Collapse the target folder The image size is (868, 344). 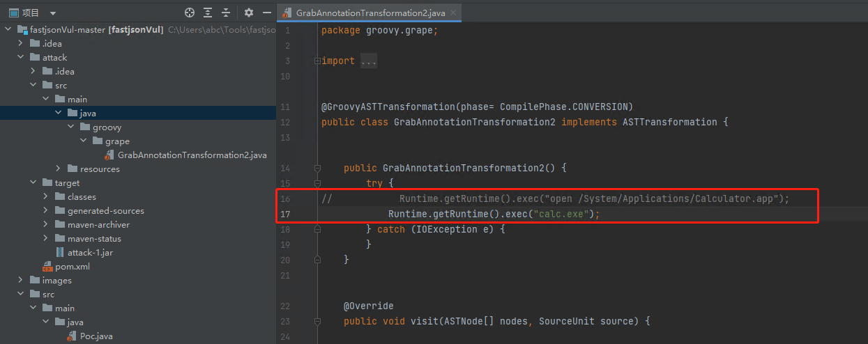[33, 182]
